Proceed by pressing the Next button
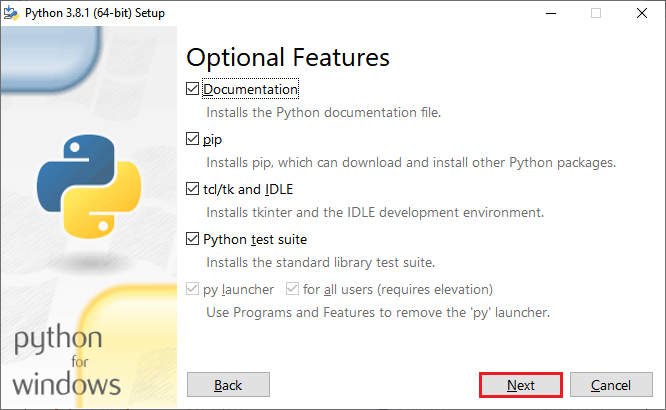Image resolution: width=666 pixels, height=410 pixels. pyautogui.click(x=520, y=385)
